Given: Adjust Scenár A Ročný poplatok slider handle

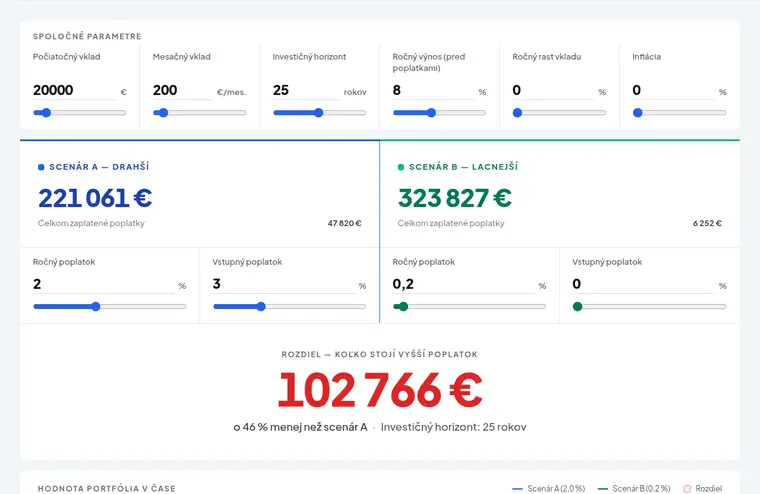Looking at the screenshot, I should [96, 306].
